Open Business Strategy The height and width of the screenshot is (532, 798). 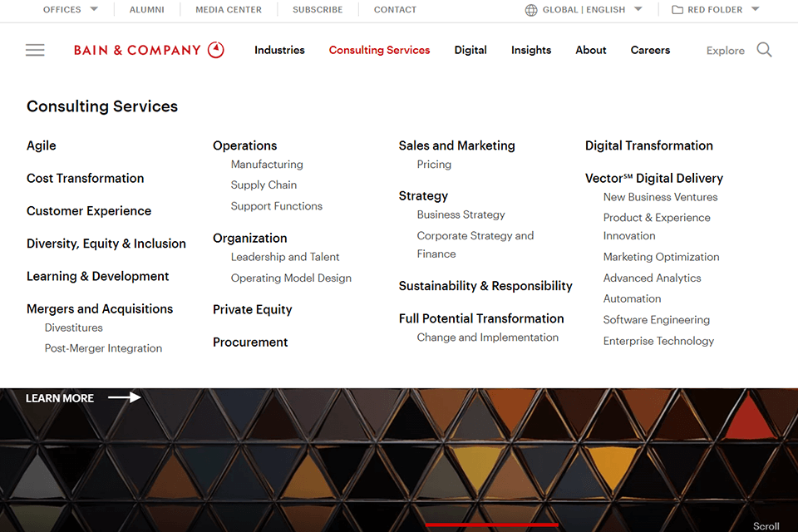[x=461, y=214]
